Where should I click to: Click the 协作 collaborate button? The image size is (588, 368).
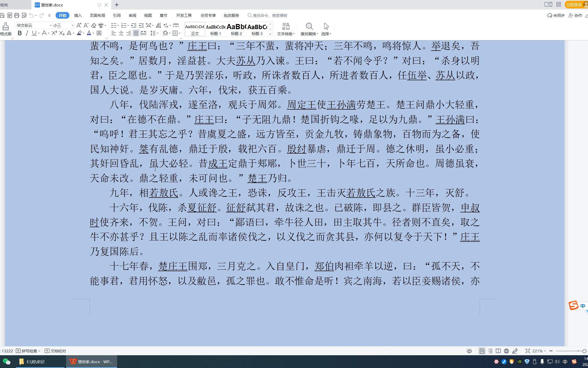tap(575, 15)
